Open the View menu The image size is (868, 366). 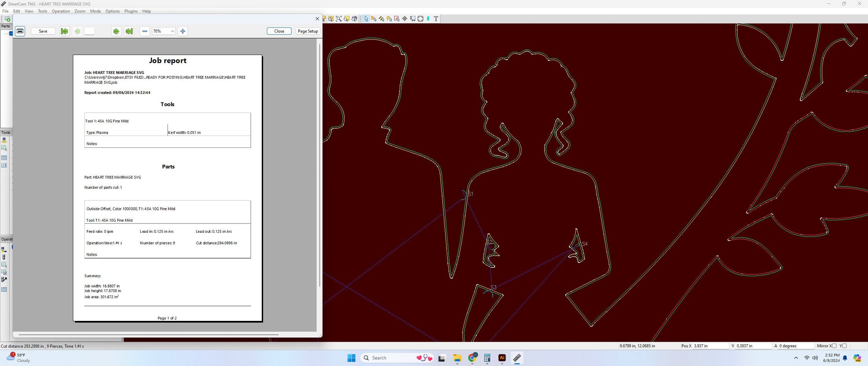[x=29, y=11]
